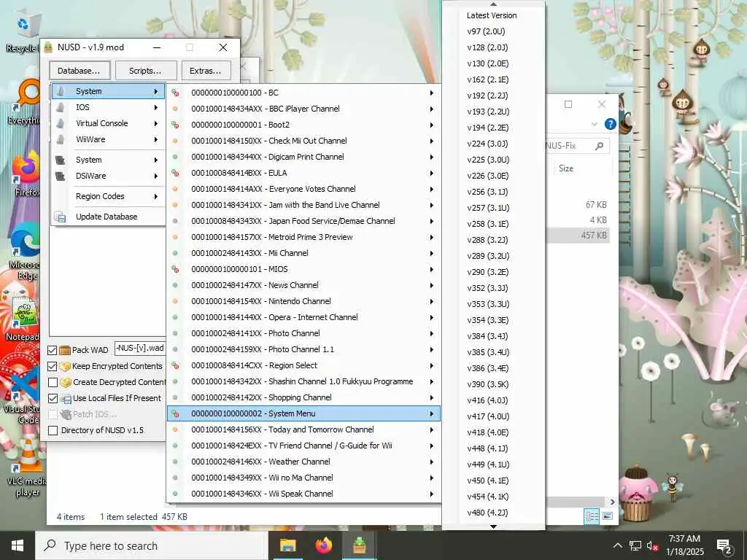Select Latest Version of System Menu
The height and width of the screenshot is (560, 747).
494,15
